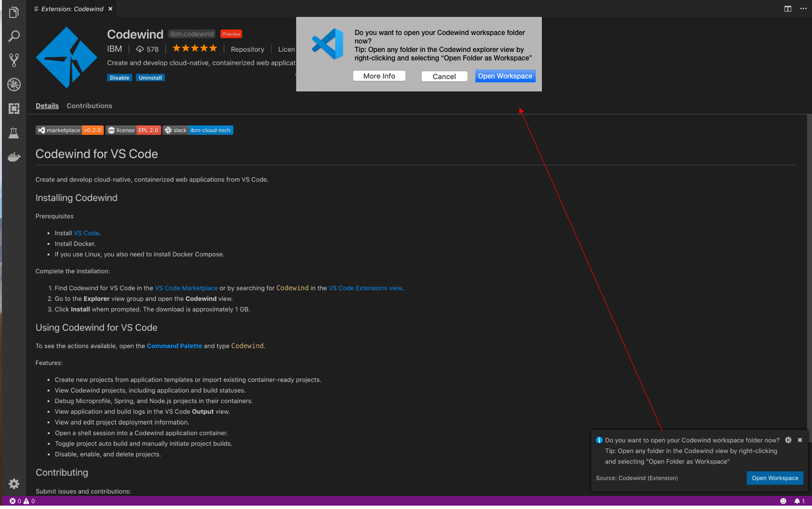The image size is (812, 509).
Task: Open the Extensions view
Action: [14, 108]
